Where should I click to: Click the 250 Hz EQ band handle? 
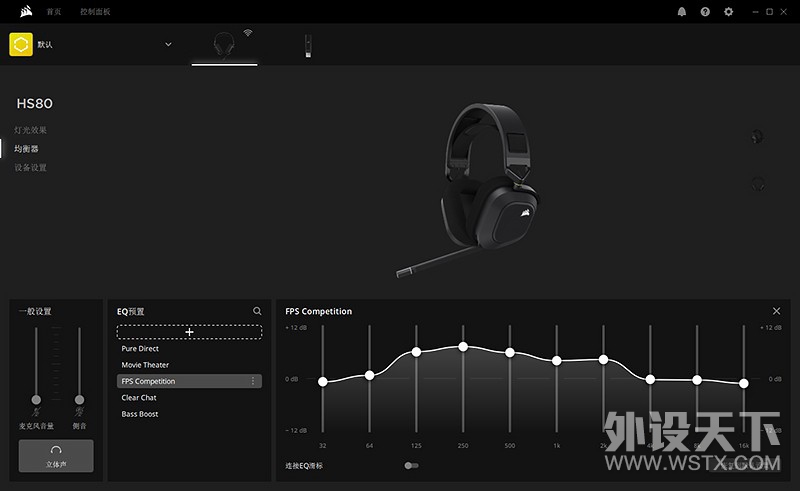(463, 347)
